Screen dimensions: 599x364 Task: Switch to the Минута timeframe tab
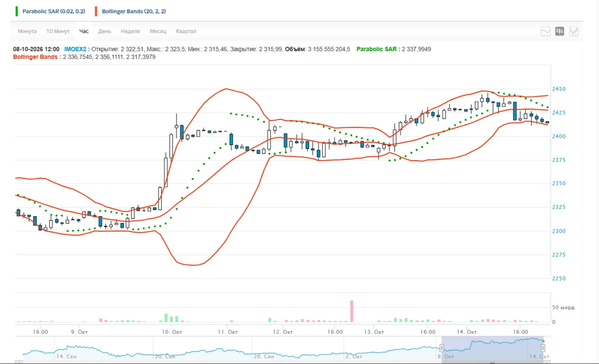pos(27,31)
